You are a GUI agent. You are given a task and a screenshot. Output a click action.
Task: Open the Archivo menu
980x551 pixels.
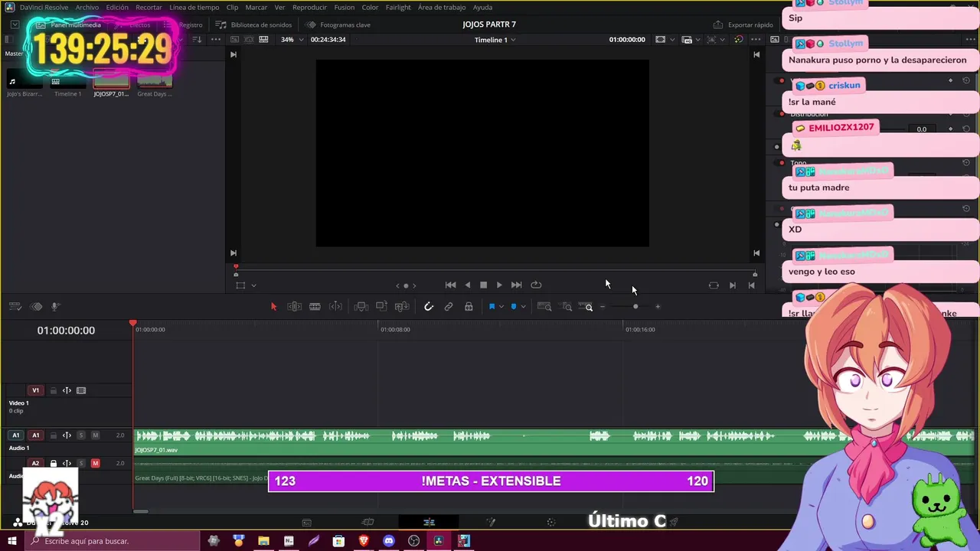pos(87,7)
